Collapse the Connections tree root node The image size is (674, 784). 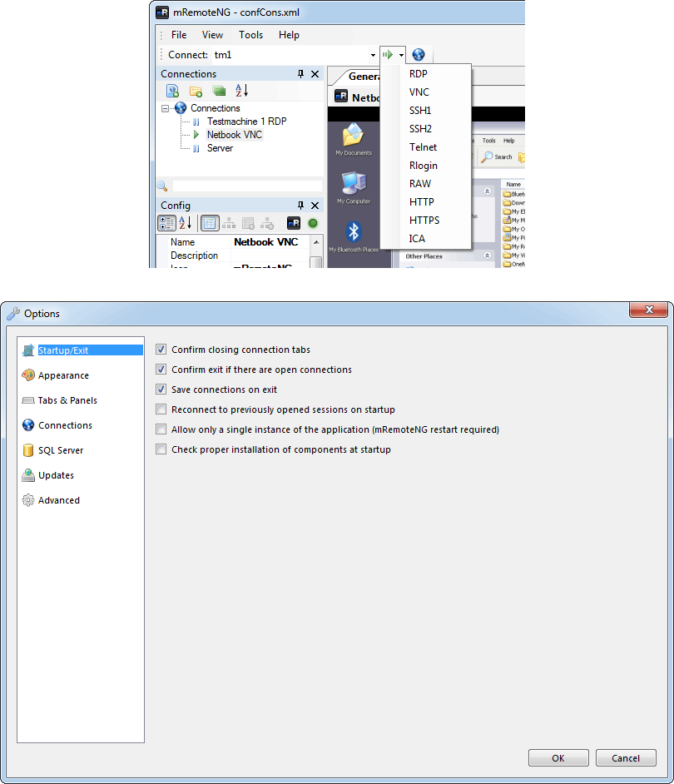164,108
